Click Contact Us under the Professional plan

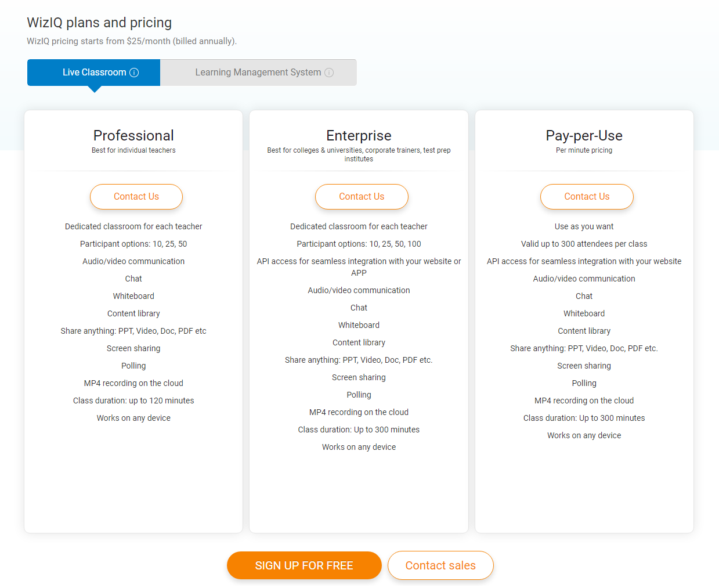[x=136, y=197]
